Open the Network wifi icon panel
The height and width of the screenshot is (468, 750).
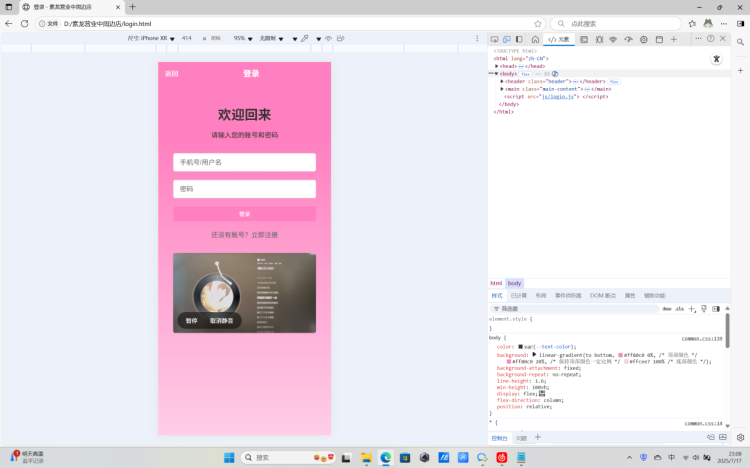[613, 39]
